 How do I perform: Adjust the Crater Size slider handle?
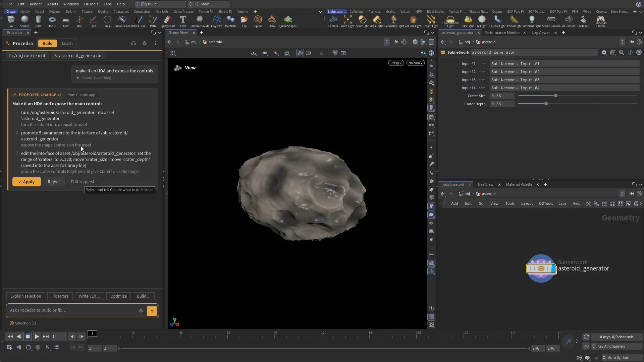[x=556, y=96]
